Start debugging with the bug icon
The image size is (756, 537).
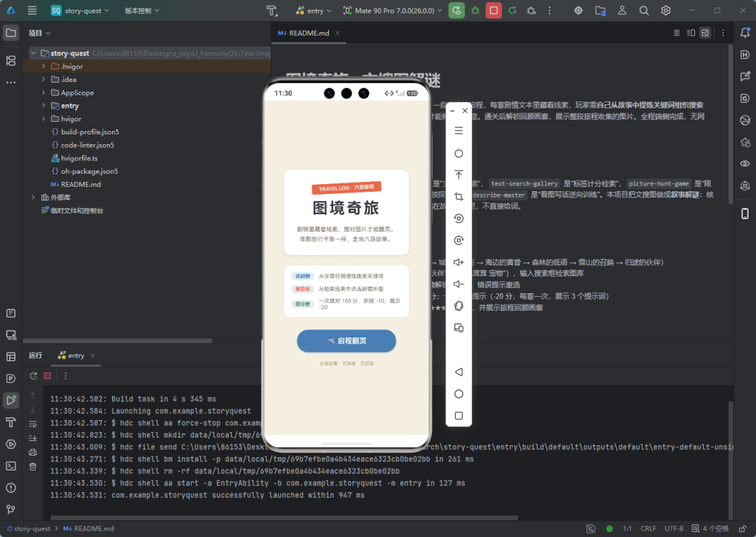475,10
